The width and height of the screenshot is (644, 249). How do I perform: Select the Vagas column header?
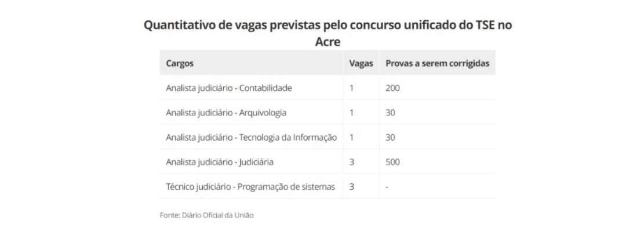pyautogui.click(x=361, y=63)
